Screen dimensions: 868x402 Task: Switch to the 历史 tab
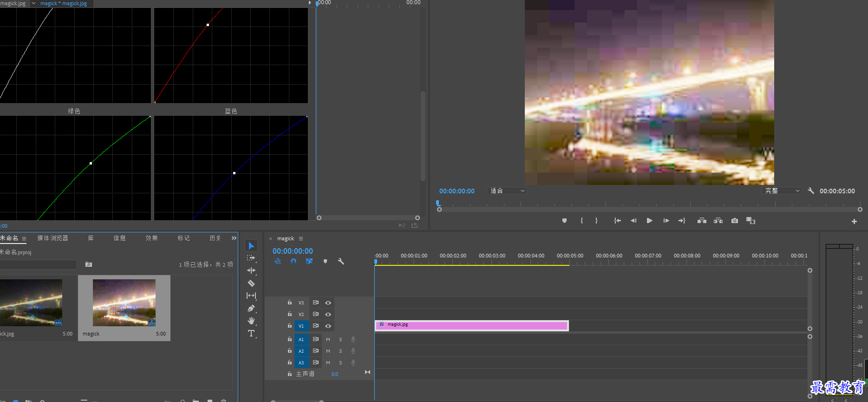(x=215, y=238)
